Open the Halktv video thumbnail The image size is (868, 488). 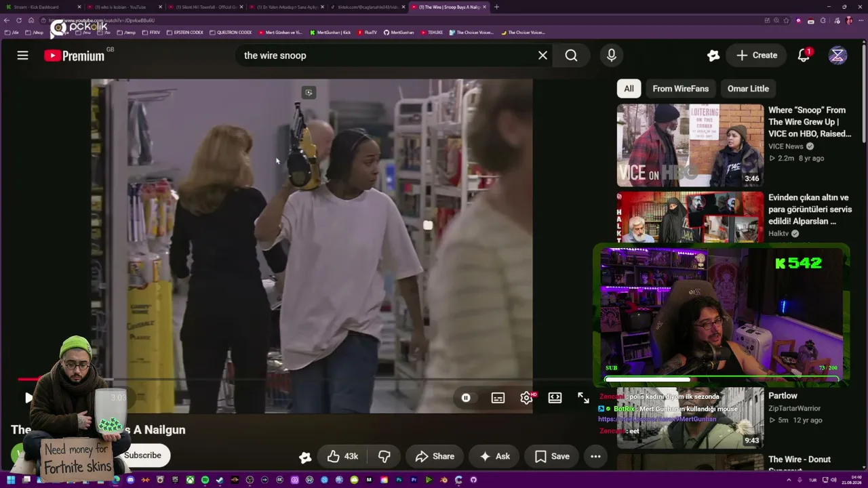tap(690, 217)
